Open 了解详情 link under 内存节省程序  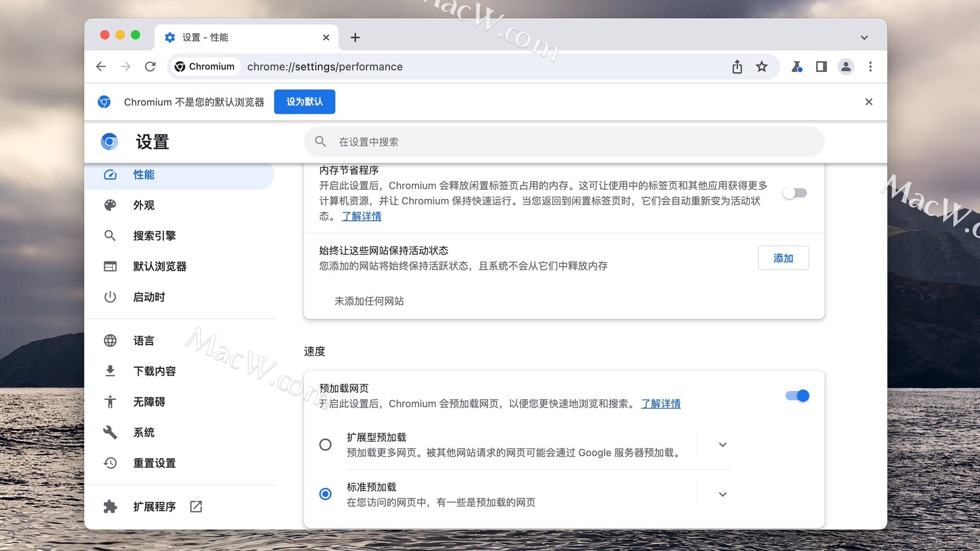click(361, 216)
